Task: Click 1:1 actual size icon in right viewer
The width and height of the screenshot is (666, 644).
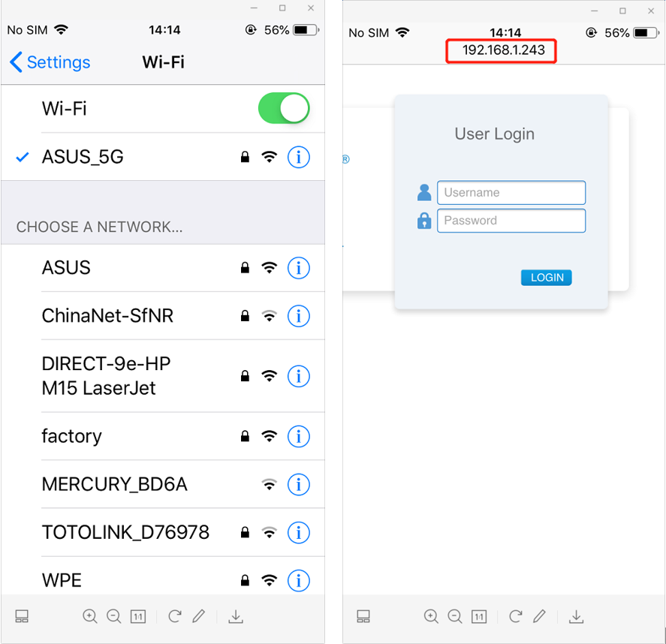Action: (x=479, y=616)
